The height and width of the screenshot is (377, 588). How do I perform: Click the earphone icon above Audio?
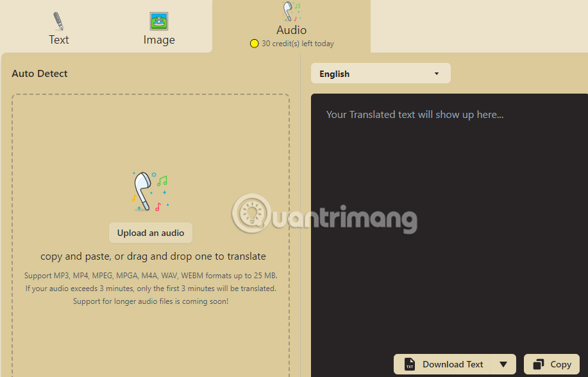(x=291, y=12)
